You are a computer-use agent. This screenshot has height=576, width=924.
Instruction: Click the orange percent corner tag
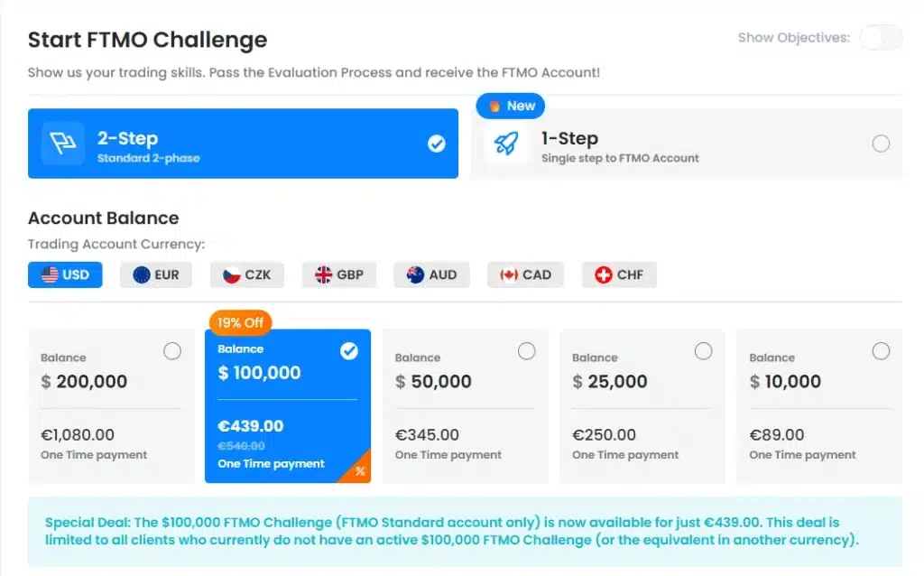coord(359,470)
